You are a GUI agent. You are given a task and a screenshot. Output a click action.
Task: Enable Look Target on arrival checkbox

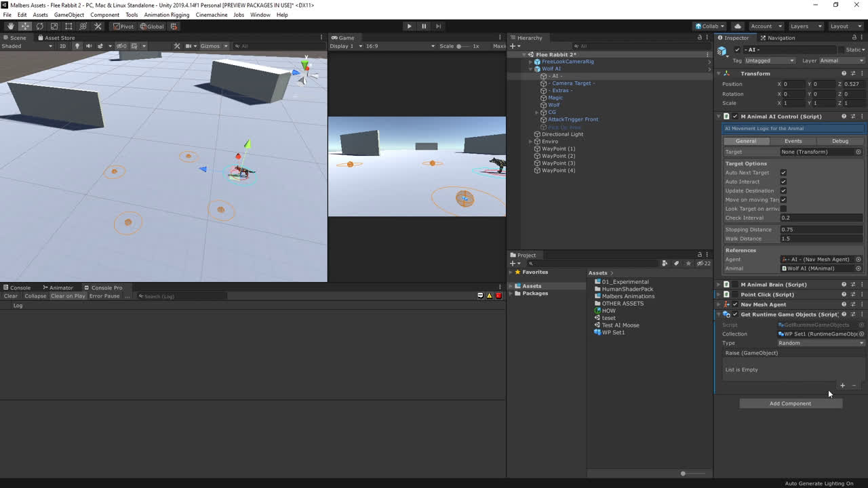pos(783,209)
